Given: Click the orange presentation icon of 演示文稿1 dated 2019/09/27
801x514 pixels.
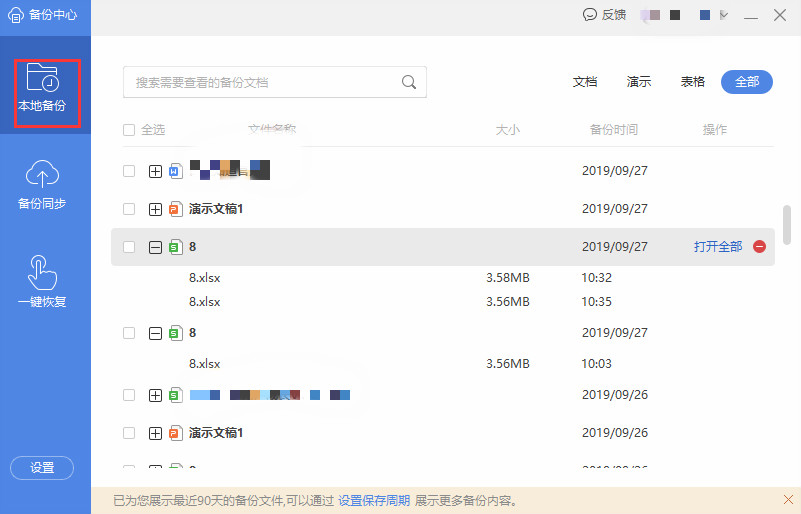Looking at the screenshot, I should pyautogui.click(x=175, y=209).
